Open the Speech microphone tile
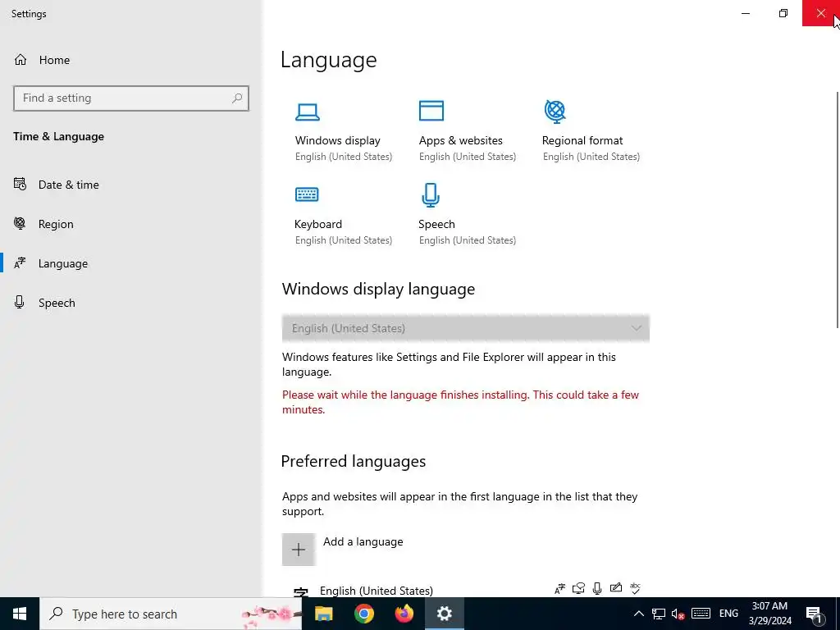Viewport: 840px width, 630px height. pyautogui.click(x=467, y=215)
